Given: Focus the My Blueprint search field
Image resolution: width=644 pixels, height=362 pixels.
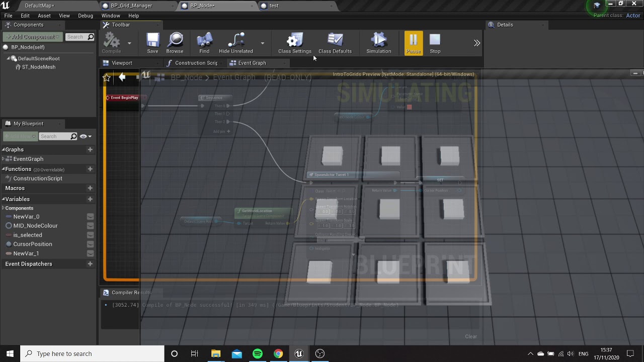Looking at the screenshot, I should 58,136.
